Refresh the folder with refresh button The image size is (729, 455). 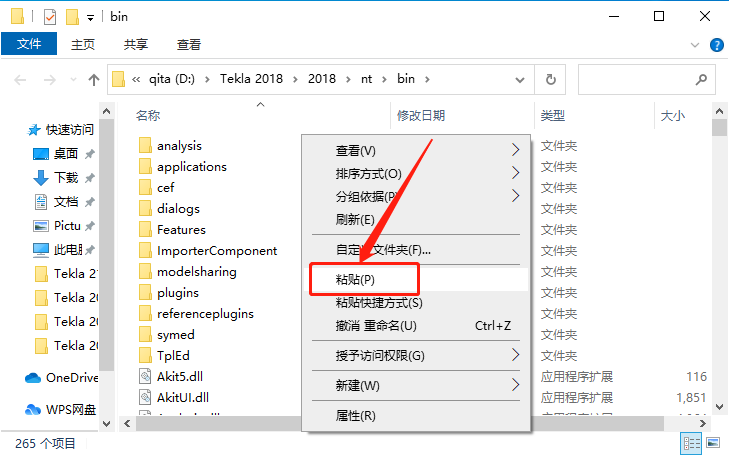(550, 80)
